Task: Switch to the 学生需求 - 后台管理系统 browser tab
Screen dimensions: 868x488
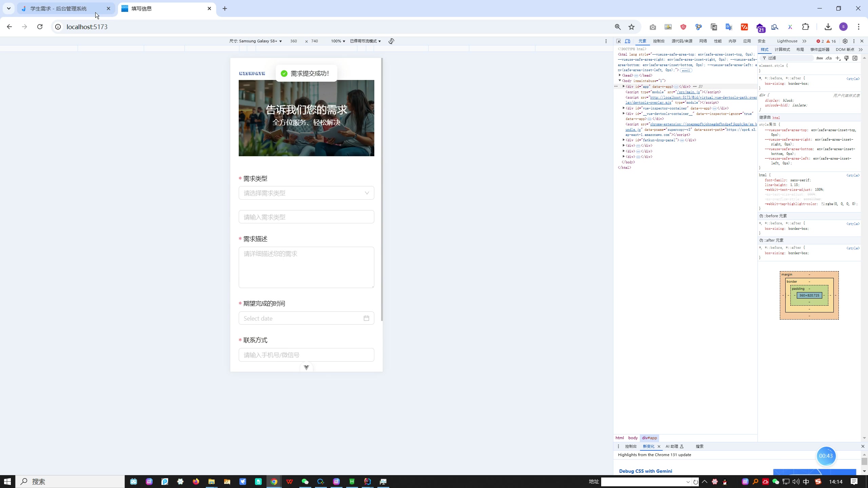Action: pos(66,8)
